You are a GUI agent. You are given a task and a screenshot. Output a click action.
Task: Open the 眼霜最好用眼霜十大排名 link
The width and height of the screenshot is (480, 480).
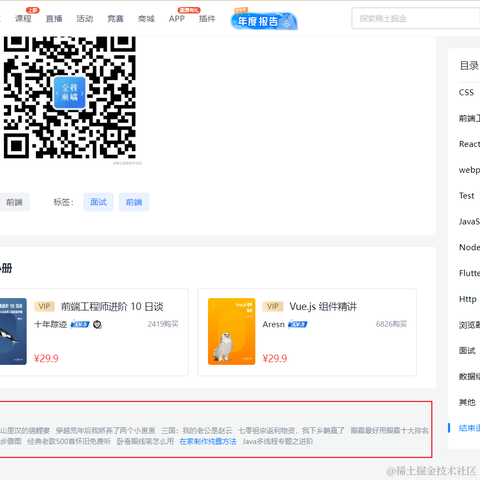390,431
